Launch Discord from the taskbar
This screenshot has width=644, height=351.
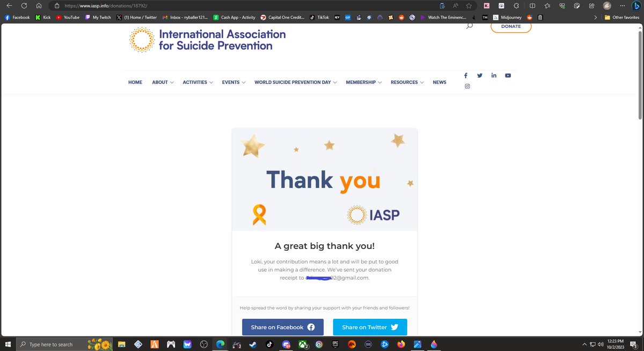(x=287, y=345)
